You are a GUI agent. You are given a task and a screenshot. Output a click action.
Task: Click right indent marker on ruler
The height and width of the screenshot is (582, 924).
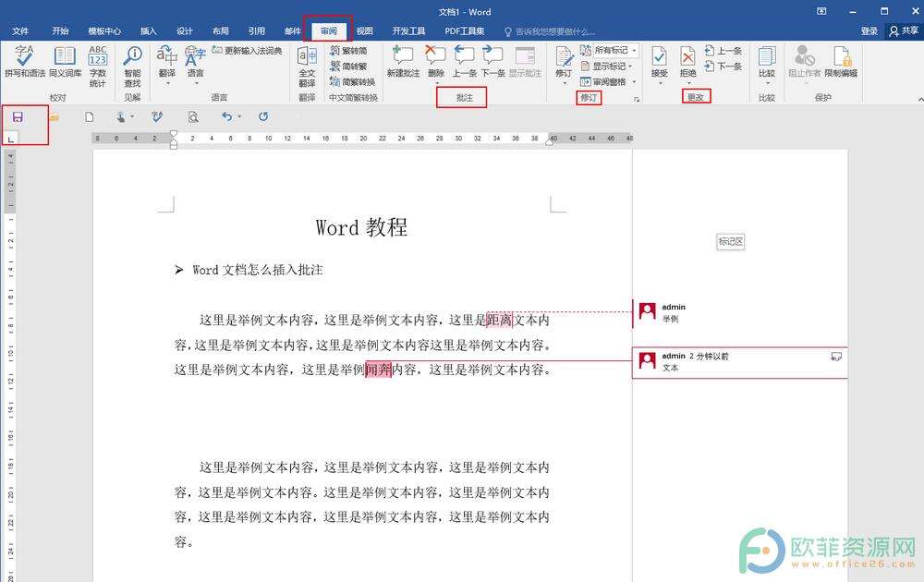point(549,140)
